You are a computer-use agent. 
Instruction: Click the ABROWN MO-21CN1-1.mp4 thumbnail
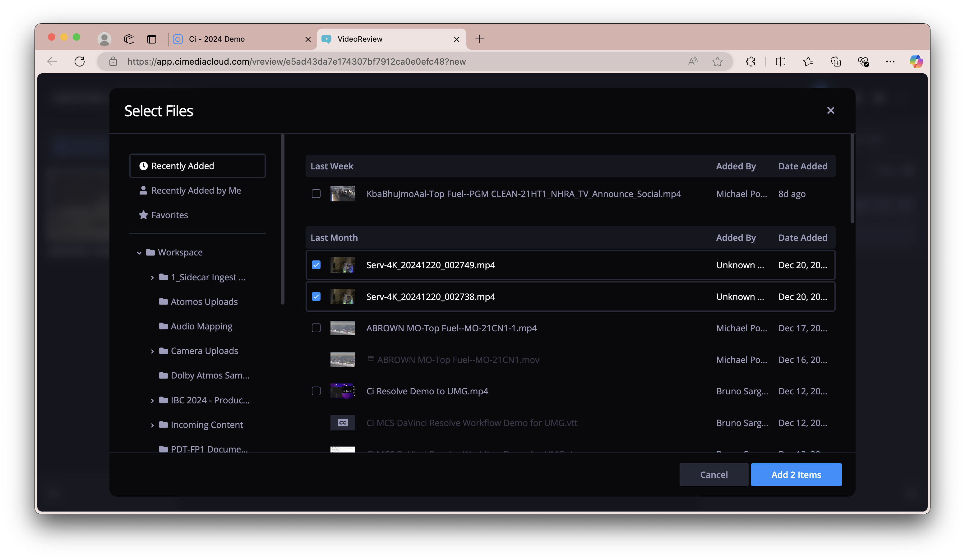(x=343, y=328)
